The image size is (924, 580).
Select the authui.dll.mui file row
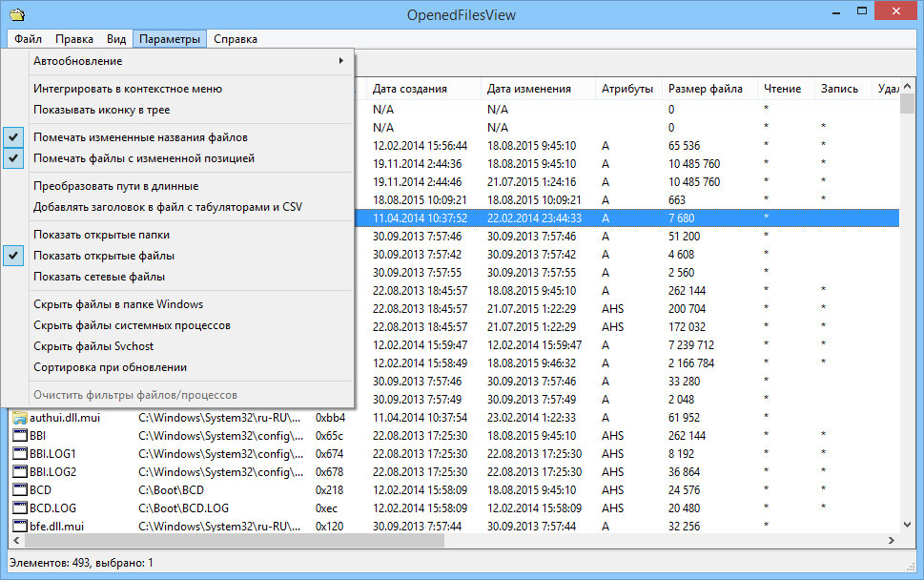coord(454,418)
